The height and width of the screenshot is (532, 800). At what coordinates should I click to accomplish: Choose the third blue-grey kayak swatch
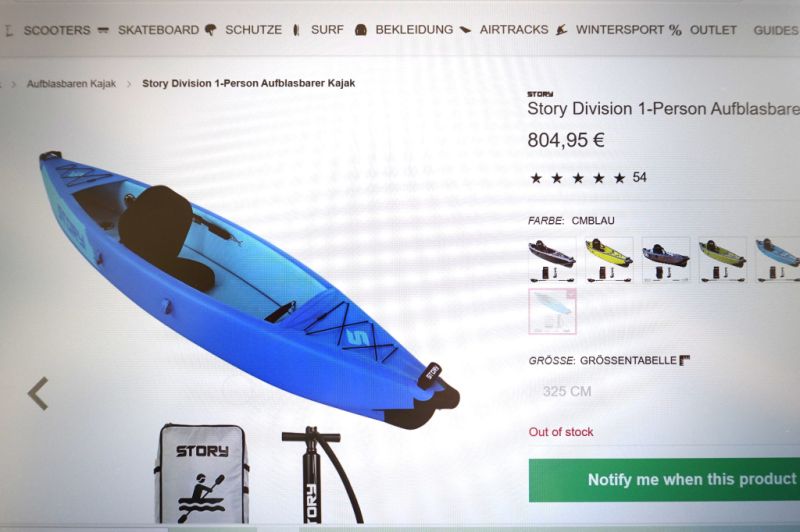[x=666, y=260]
